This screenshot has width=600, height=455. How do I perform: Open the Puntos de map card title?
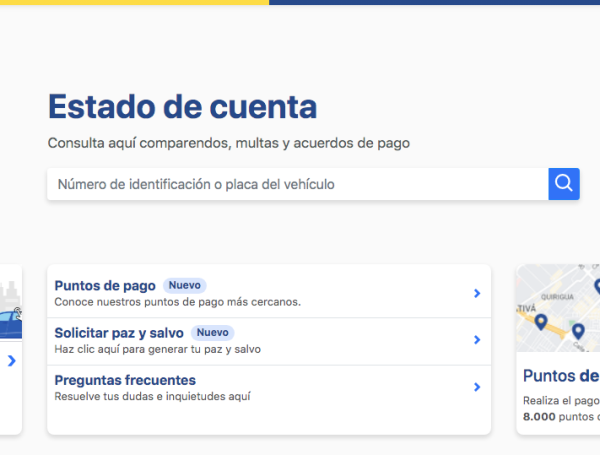tap(561, 376)
